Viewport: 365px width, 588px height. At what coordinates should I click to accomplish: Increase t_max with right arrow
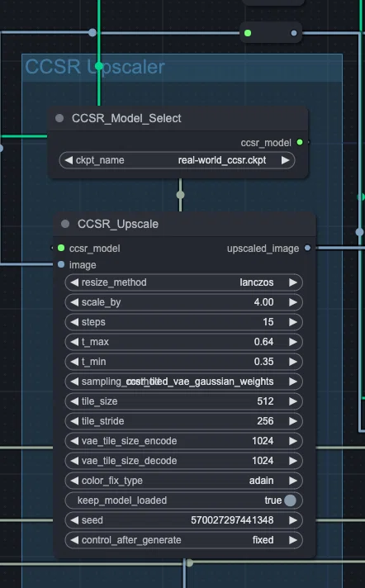point(293,342)
